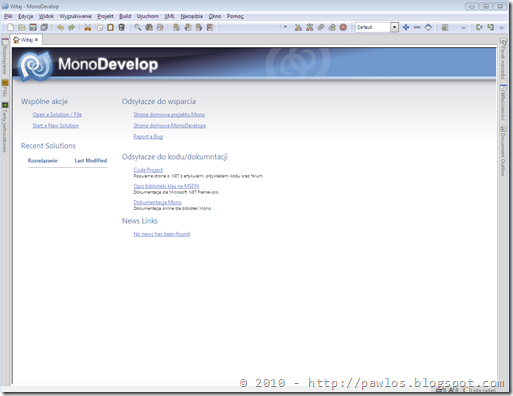
Task: Open the Pomoc menu
Action: [235, 16]
